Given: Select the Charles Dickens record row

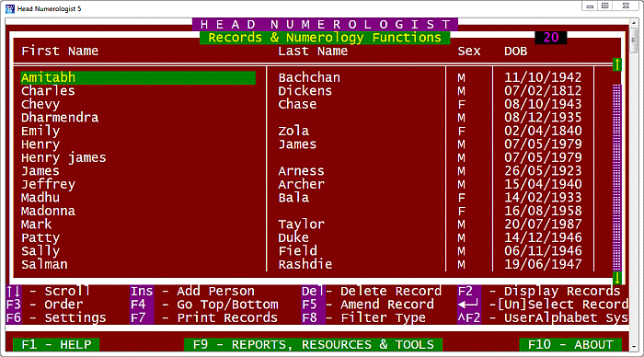Looking at the screenshot, I should point(302,91).
